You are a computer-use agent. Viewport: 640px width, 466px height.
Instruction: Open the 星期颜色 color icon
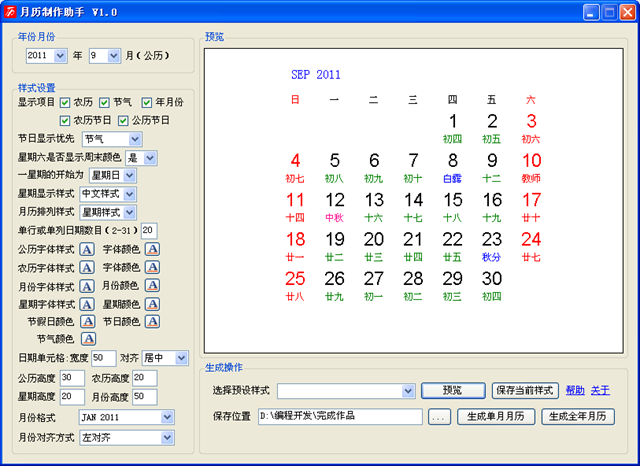coord(153,304)
